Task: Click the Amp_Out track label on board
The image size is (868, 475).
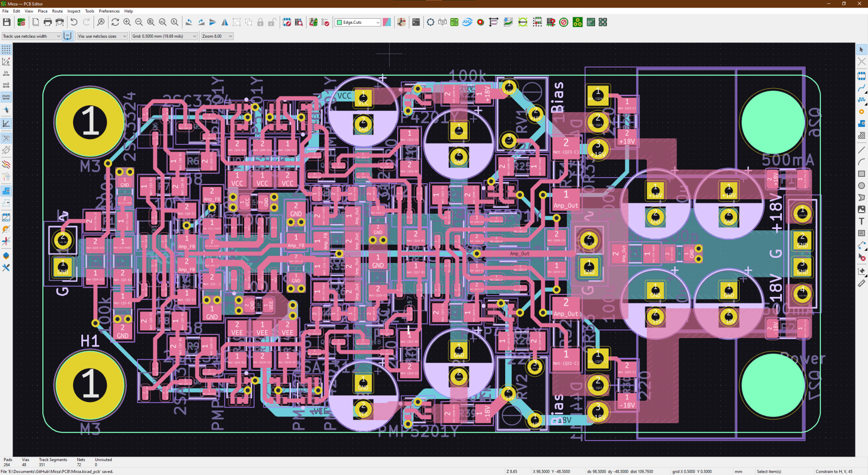Action: pos(519,254)
